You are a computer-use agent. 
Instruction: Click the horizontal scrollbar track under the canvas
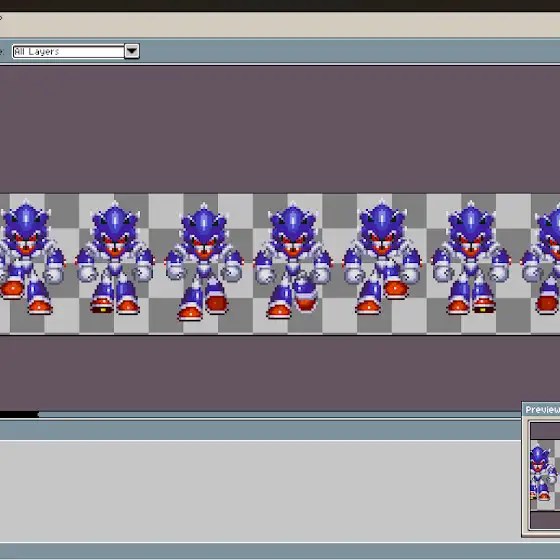point(280,414)
